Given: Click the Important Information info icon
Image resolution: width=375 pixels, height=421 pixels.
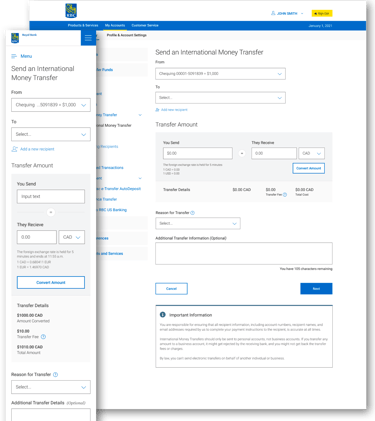Looking at the screenshot, I should point(163,315).
